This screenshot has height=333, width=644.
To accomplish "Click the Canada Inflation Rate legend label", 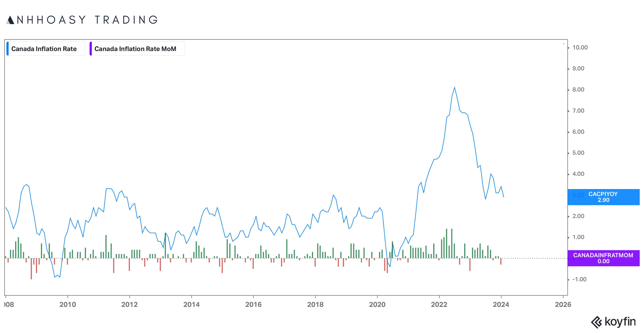I will [x=44, y=49].
